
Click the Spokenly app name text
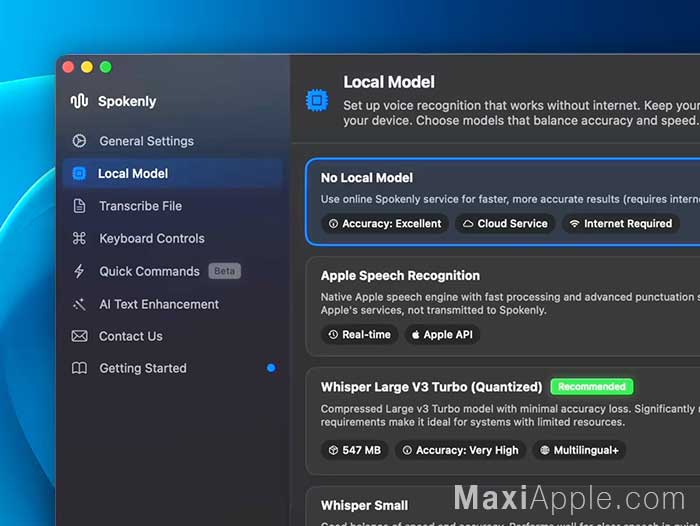[127, 101]
